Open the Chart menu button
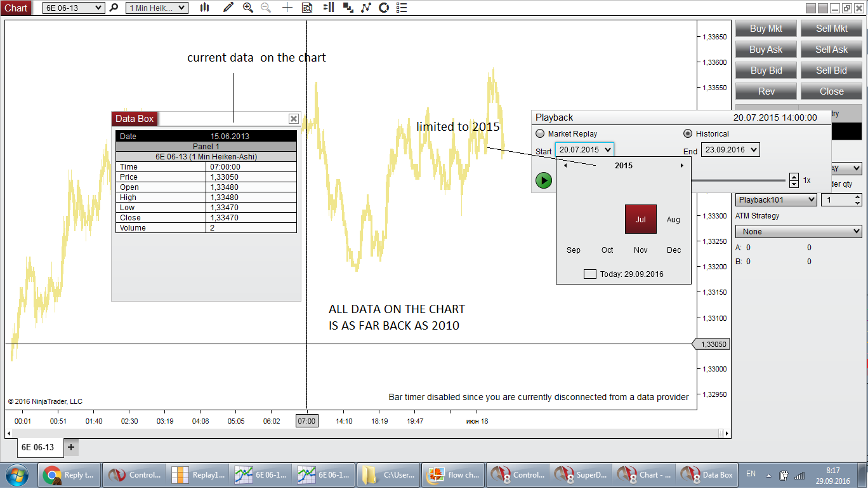 [16, 8]
